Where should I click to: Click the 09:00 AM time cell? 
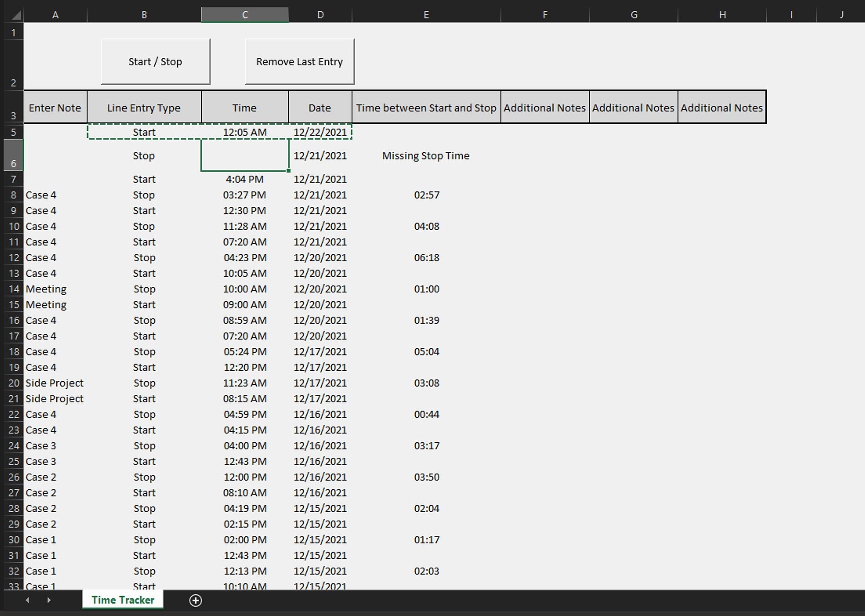[x=245, y=305]
